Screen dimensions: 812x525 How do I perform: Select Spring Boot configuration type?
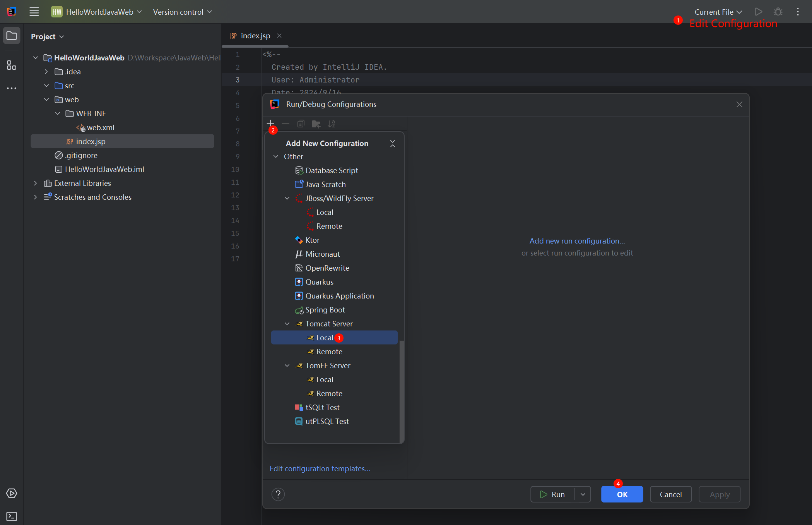tap(325, 310)
